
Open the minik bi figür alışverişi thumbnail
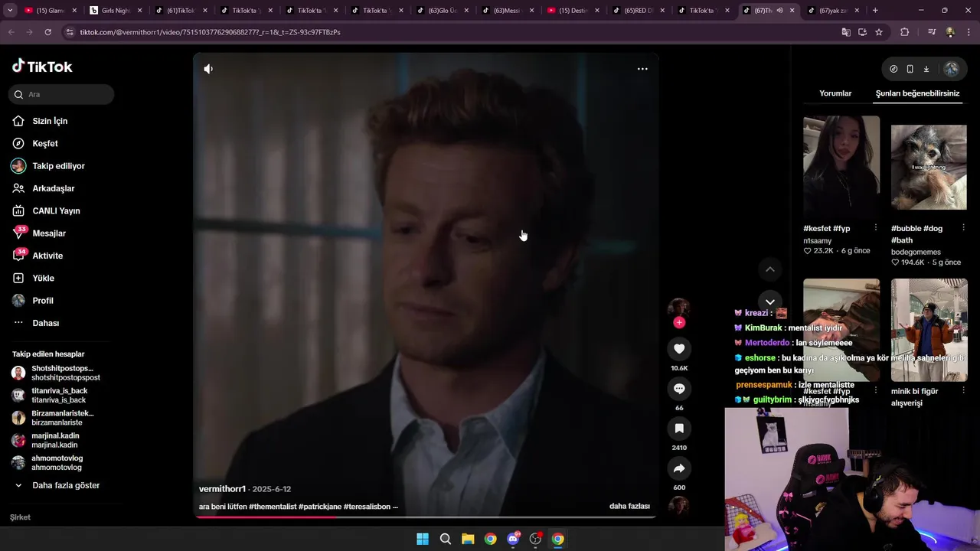click(x=929, y=330)
